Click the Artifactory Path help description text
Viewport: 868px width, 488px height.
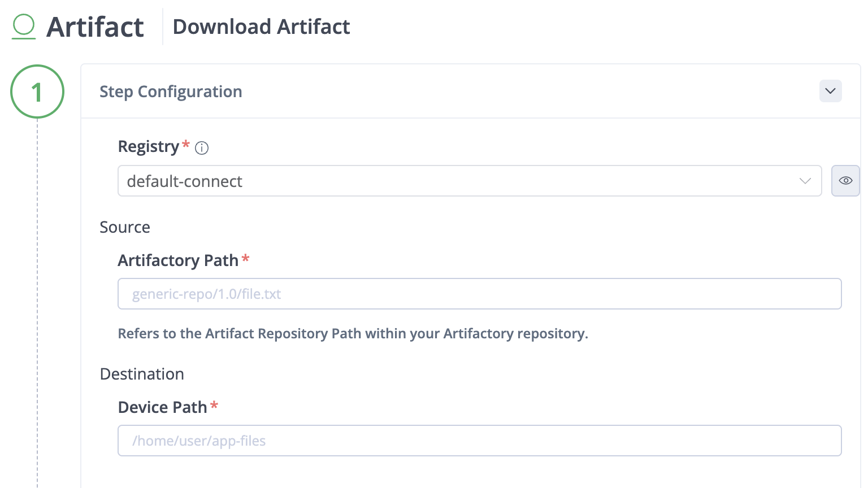coord(353,334)
